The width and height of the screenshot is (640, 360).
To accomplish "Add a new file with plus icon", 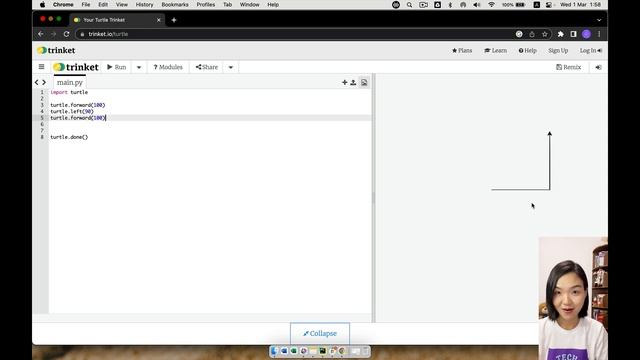I will (x=344, y=82).
